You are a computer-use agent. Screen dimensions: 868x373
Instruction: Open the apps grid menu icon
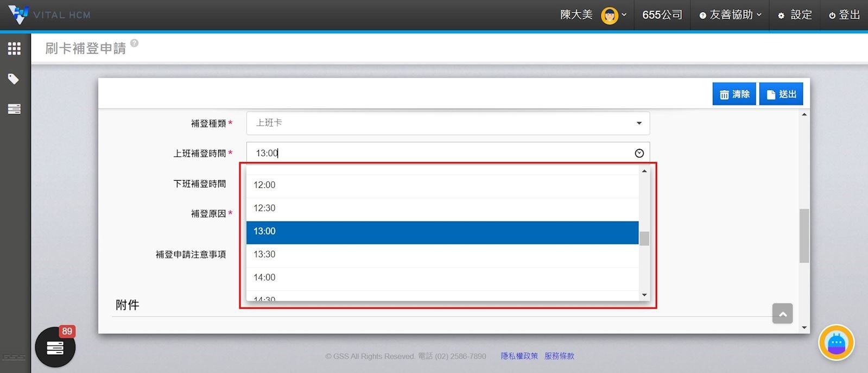click(x=14, y=49)
